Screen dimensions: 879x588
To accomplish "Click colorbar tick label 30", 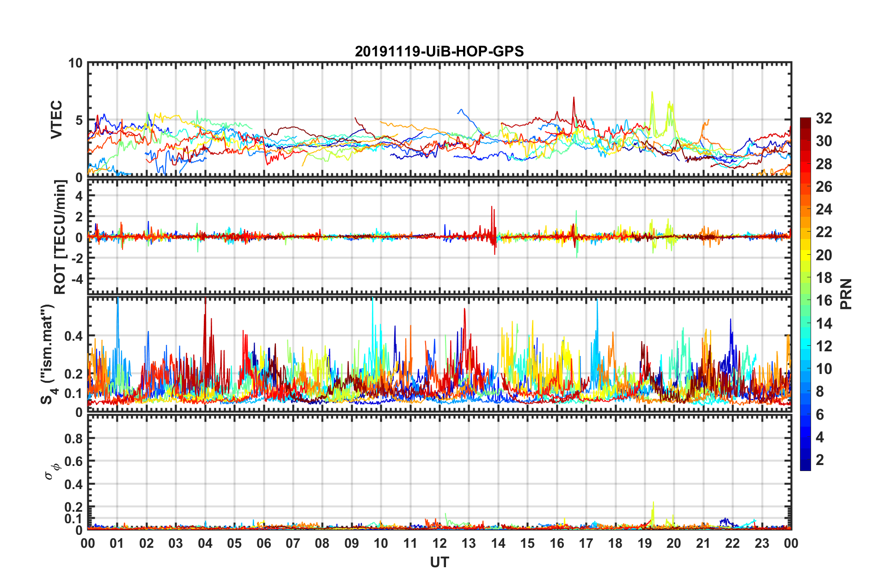I will pos(824,141).
